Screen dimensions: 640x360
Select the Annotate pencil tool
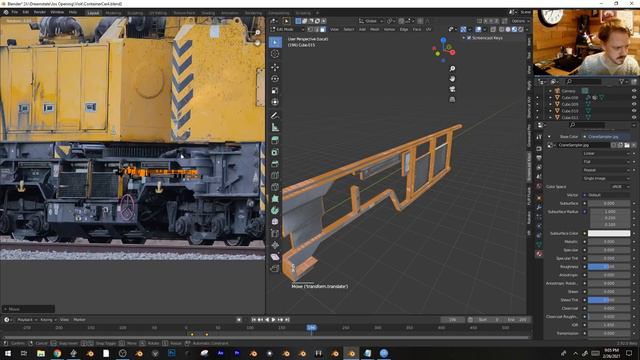pos(275,116)
